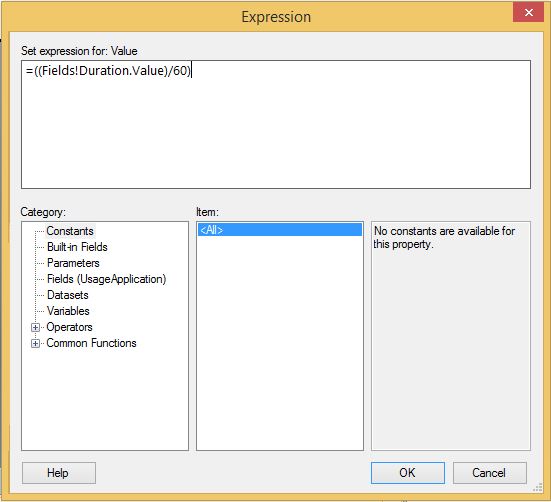551x502 pixels.
Task: Expand the Operators category node
Action: point(35,327)
